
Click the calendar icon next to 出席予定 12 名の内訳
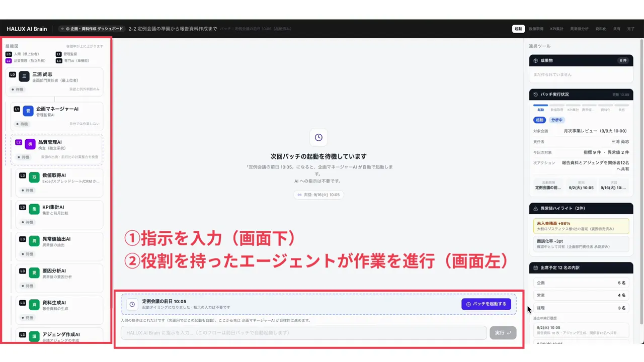536,268
